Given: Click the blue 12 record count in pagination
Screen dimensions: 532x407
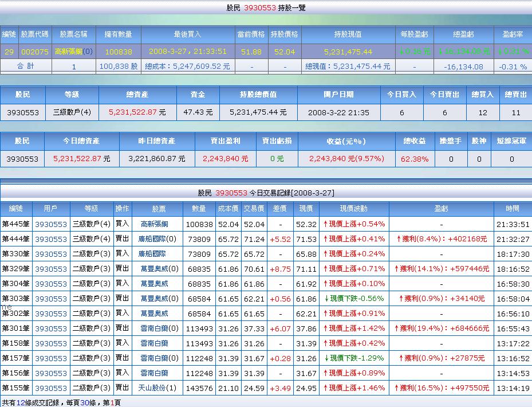Looking at the screenshot, I should point(20,403).
